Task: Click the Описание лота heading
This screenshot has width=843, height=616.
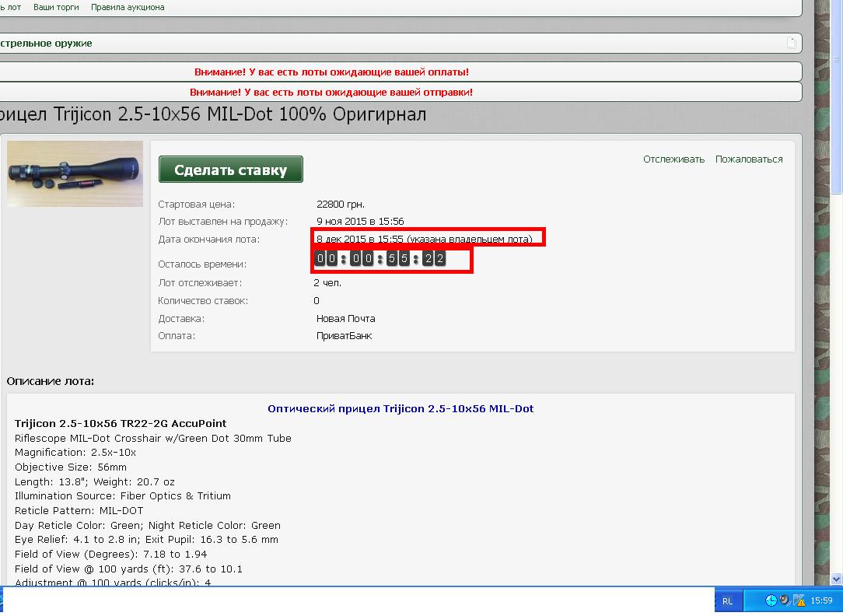Action: [50, 381]
